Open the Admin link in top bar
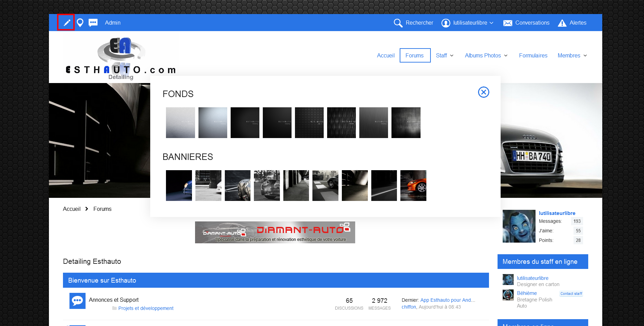The height and width of the screenshot is (326, 644). point(113,23)
